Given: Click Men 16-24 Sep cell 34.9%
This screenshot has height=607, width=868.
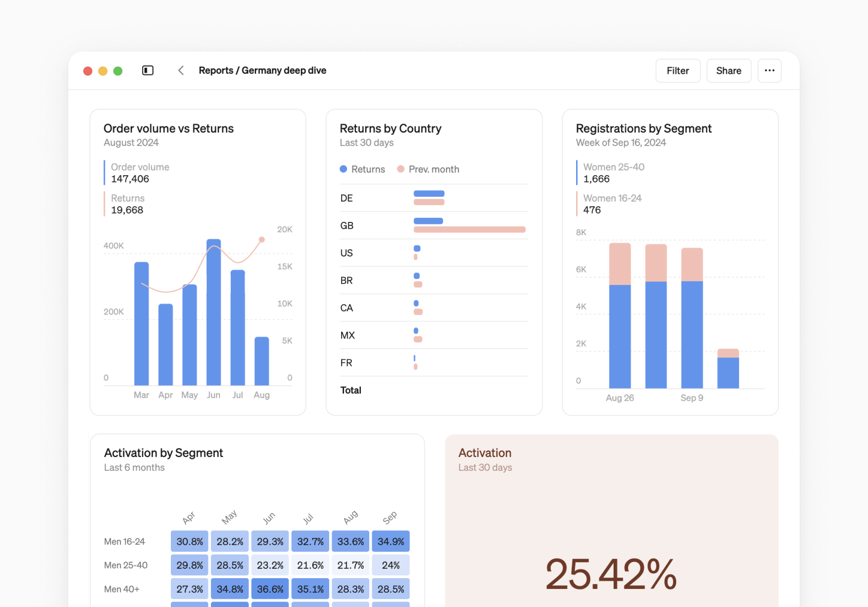Looking at the screenshot, I should [391, 542].
